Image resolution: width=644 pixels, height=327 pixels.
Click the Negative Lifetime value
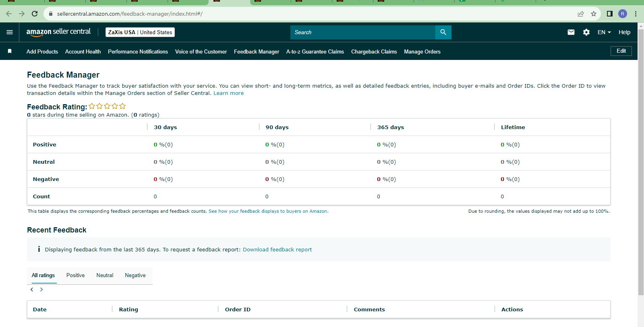pos(510,179)
